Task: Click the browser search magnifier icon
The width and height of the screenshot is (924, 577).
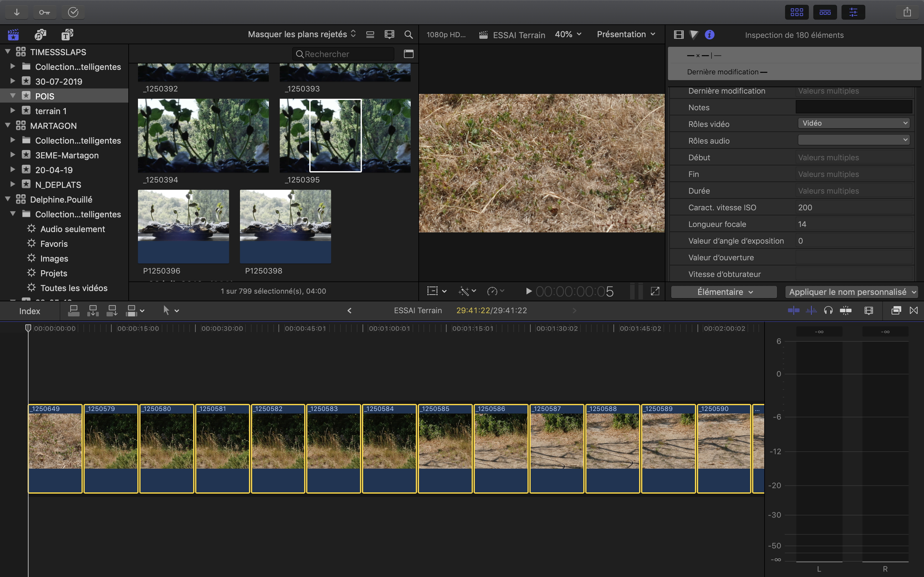Action: [408, 35]
